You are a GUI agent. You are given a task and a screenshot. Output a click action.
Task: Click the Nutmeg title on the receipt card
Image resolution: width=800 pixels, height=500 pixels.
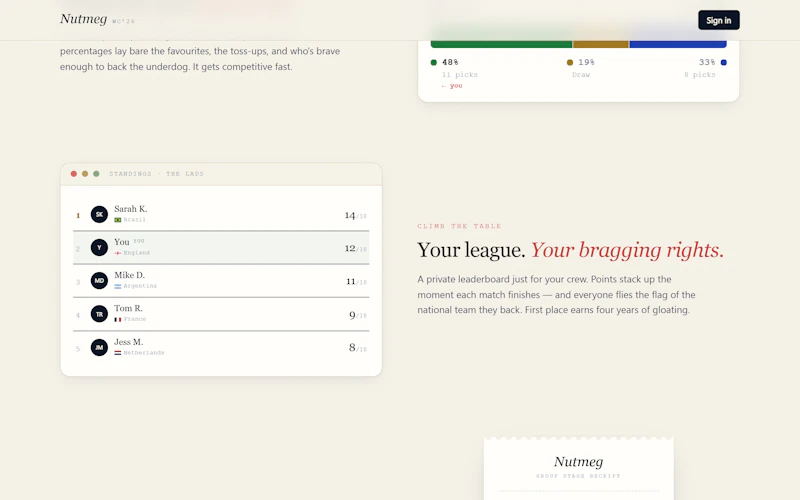[x=579, y=462]
